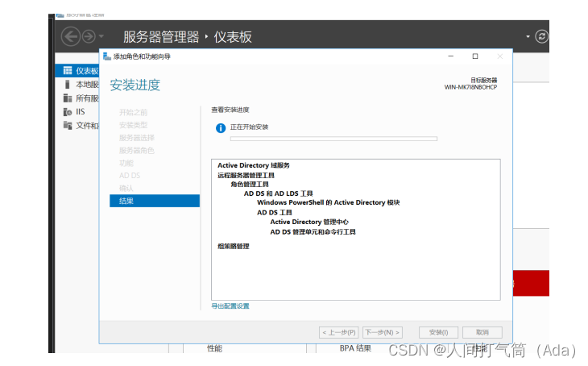Click the 功能 wizard step
Image resolution: width=588 pixels, height=366 pixels.
[x=126, y=163]
